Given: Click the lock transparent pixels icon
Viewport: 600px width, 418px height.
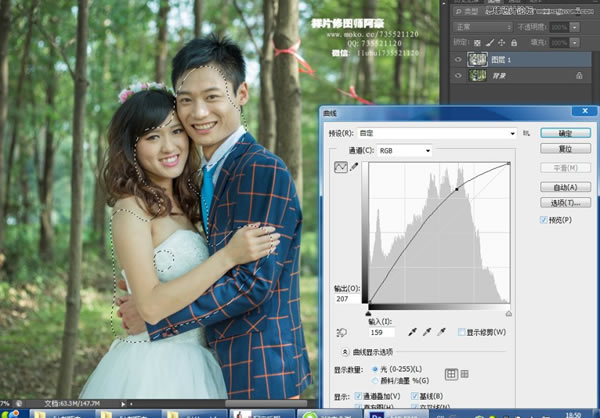Looking at the screenshot, I should [477, 42].
